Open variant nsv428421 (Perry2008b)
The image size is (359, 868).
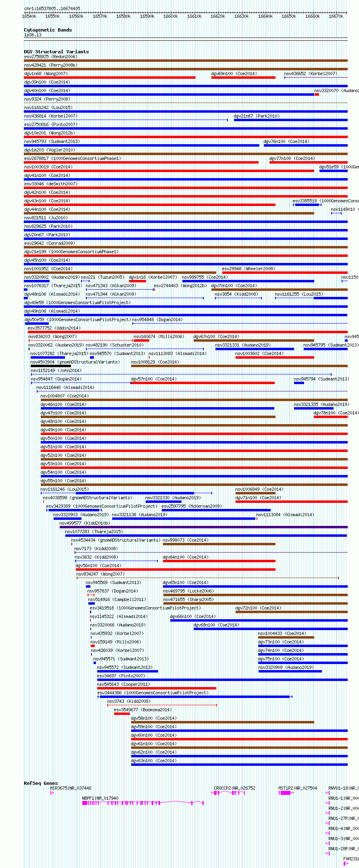click(x=51, y=65)
